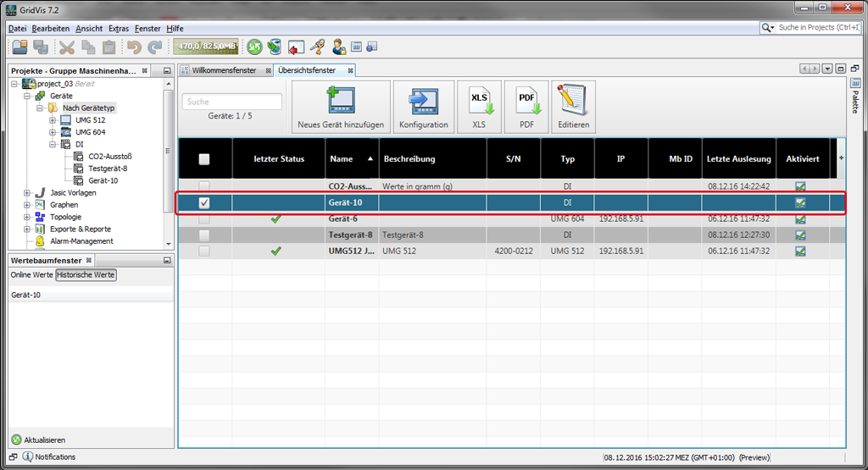Screen dimensions: 868x470
Task: Click the Neues Gerät hinzufügen icon
Action: [341, 101]
